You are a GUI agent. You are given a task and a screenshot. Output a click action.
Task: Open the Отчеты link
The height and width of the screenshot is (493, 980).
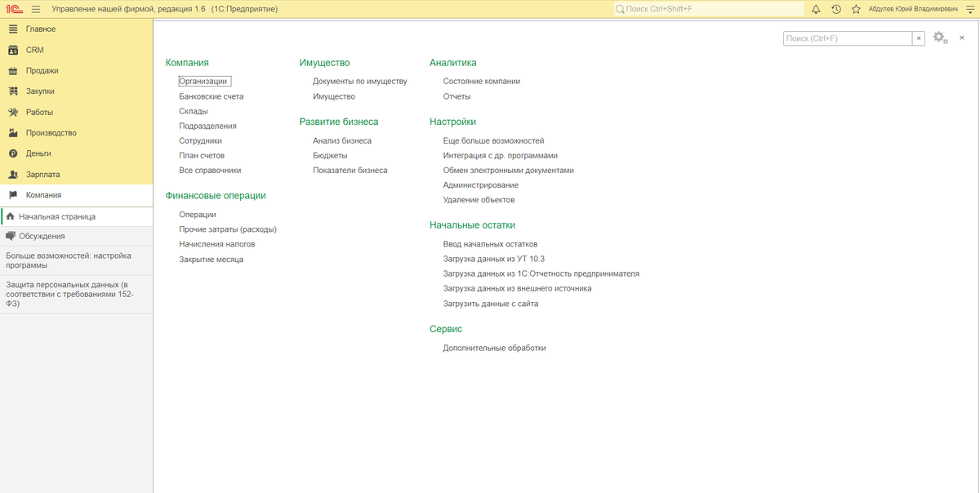[x=457, y=96]
